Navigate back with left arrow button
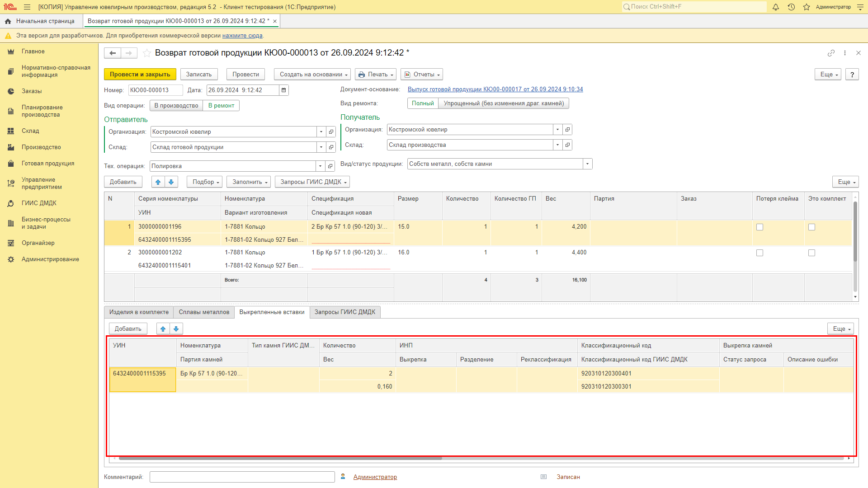Viewport: 868px width, 488px height. click(113, 53)
